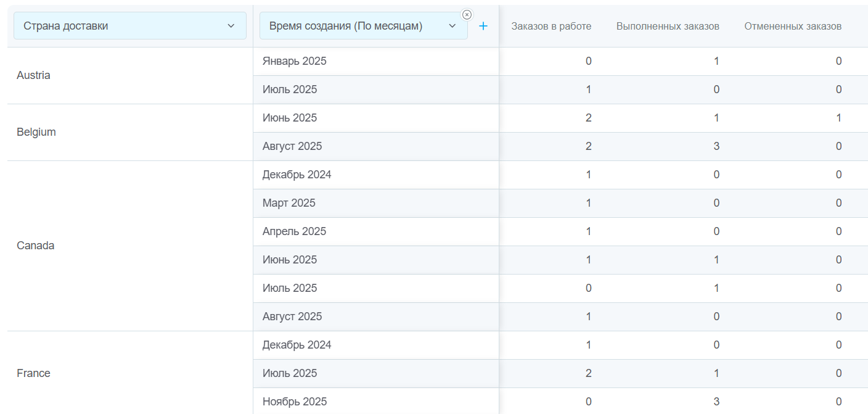The width and height of the screenshot is (868, 414).
Task: Open the Время создания (По месяцам) dropdown
Action: (363, 26)
